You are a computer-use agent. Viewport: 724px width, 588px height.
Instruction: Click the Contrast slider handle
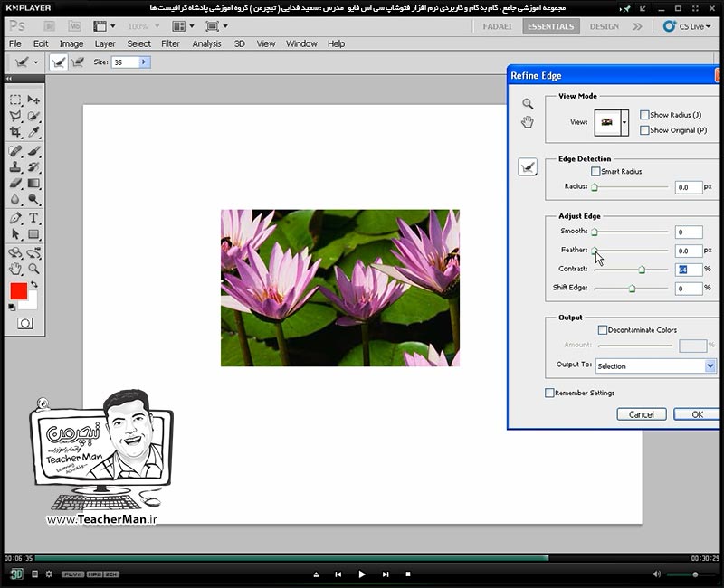[x=642, y=270]
